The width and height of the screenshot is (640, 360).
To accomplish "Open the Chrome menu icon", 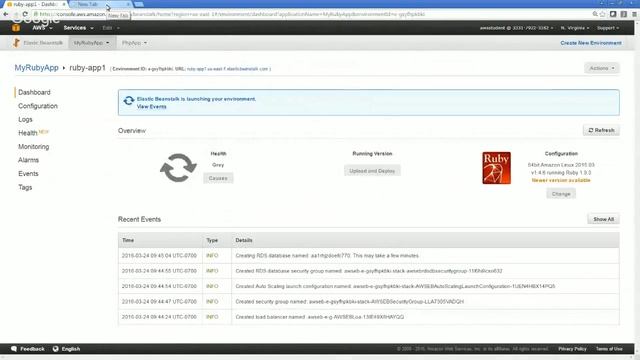I will 634,14.
